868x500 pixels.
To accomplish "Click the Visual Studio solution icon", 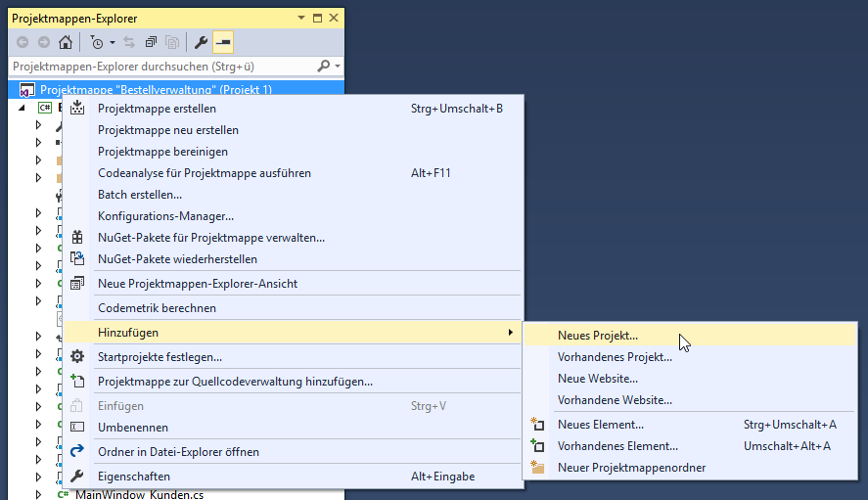I will (26, 90).
